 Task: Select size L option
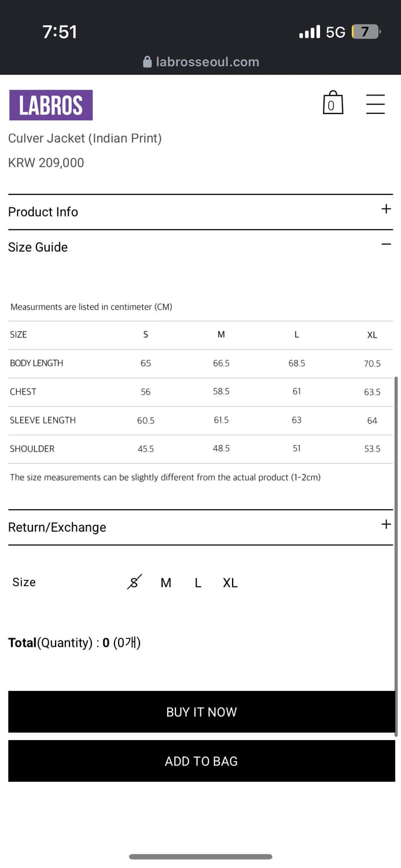[x=198, y=583]
